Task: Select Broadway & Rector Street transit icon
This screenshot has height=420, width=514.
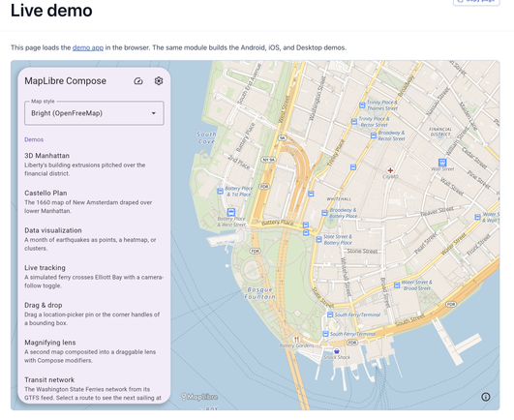Action: 374,135
